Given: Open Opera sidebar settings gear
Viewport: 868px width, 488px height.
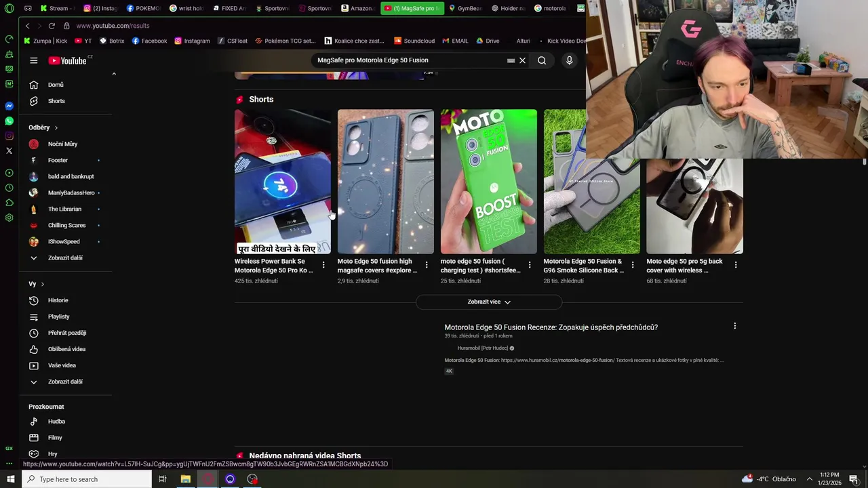Looking at the screenshot, I should (9, 218).
